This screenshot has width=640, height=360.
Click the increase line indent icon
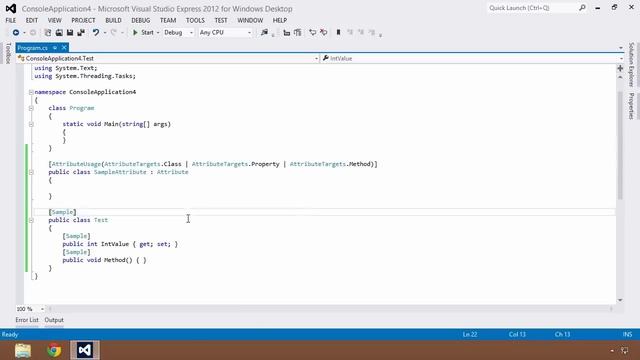tap(298, 32)
